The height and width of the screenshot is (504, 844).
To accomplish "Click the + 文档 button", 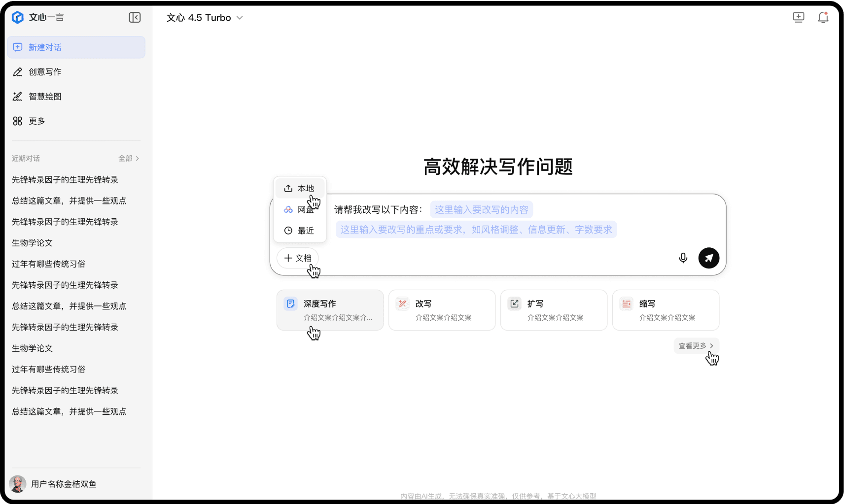I will coord(298,258).
